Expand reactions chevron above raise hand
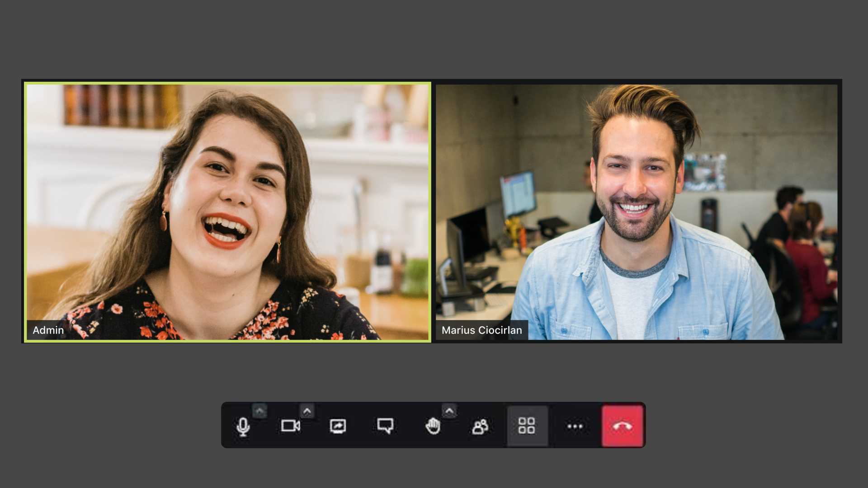Screen dimensions: 868x488 [x=449, y=411]
